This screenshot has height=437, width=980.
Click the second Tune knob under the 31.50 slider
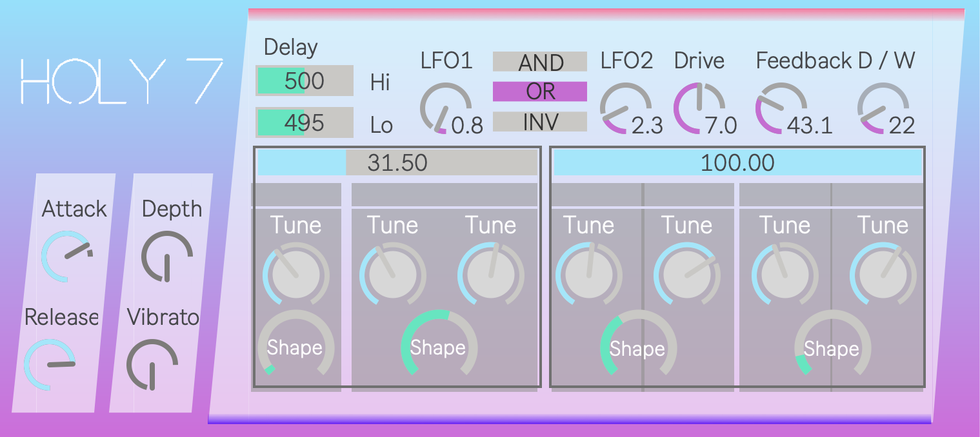pos(393,274)
